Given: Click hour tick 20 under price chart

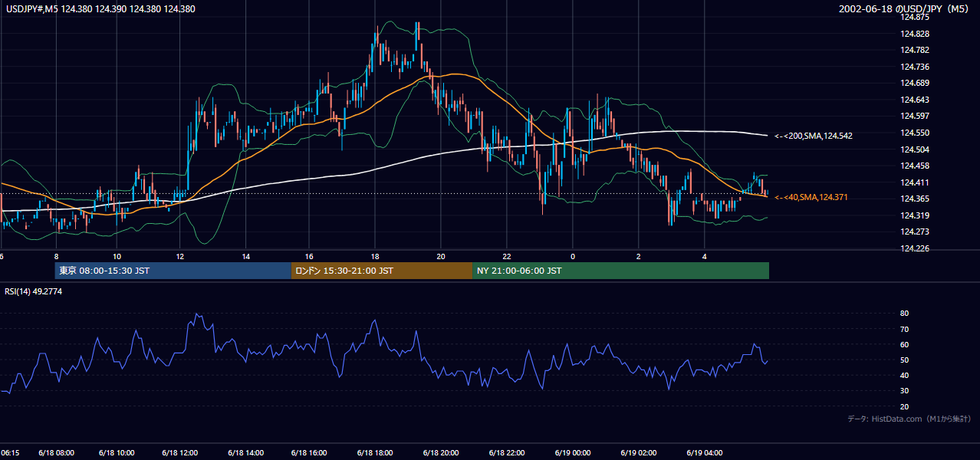Looking at the screenshot, I should click(x=440, y=256).
